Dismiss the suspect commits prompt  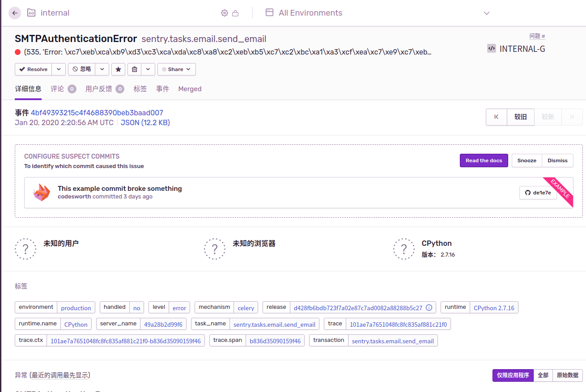pyautogui.click(x=557, y=160)
